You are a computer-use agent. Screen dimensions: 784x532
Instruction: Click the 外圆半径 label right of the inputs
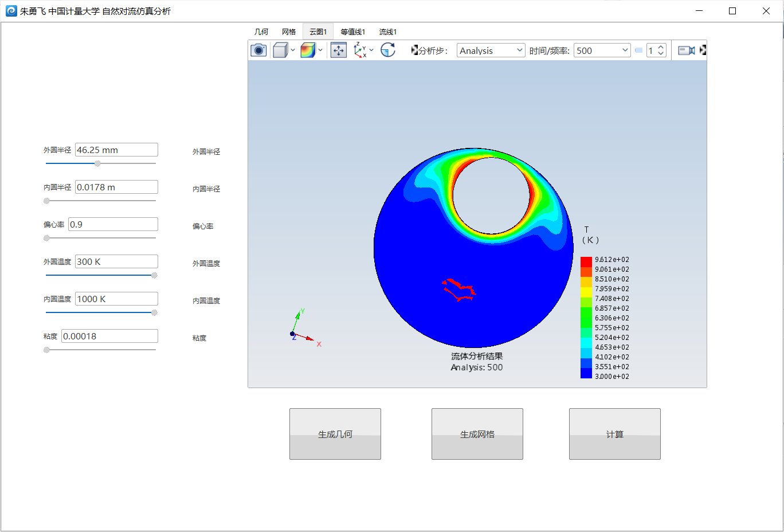point(206,152)
